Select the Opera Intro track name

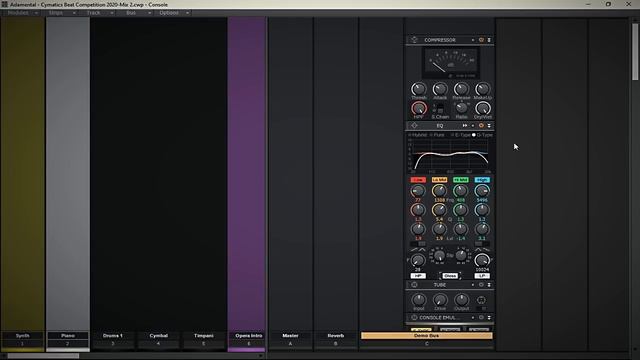tap(249, 336)
